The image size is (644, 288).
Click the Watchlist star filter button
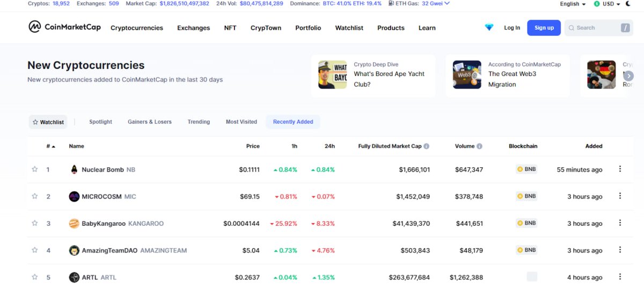[x=48, y=122]
